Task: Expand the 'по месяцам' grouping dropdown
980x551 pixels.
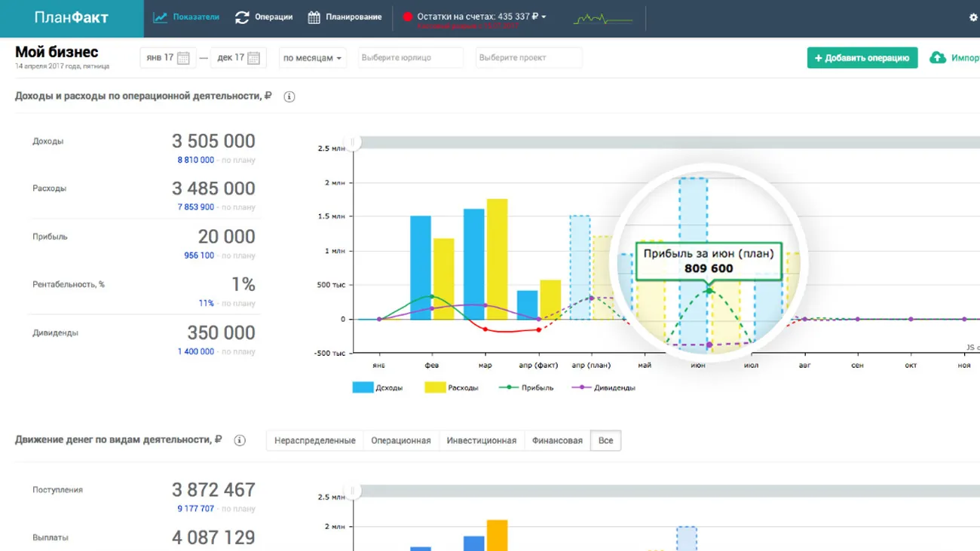Action: (x=312, y=58)
